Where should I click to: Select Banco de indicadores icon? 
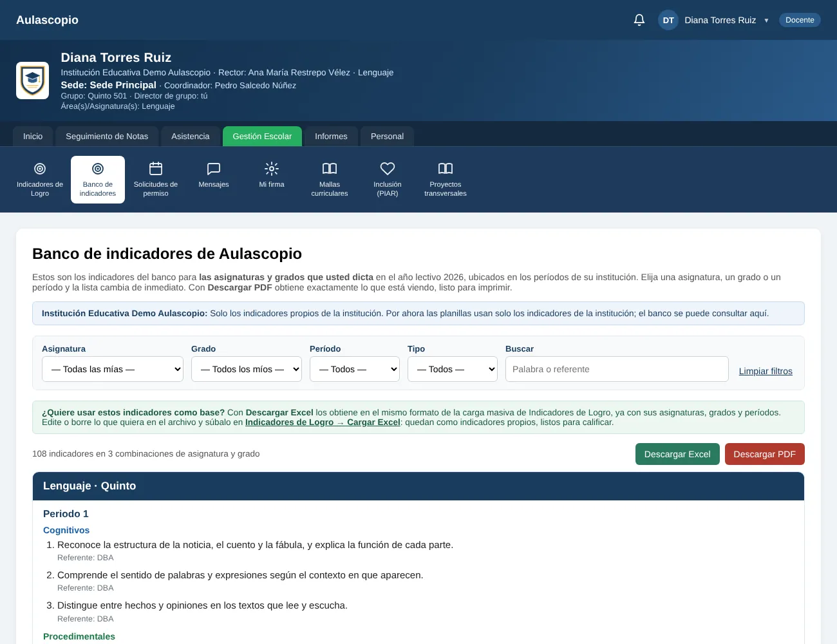(98, 180)
